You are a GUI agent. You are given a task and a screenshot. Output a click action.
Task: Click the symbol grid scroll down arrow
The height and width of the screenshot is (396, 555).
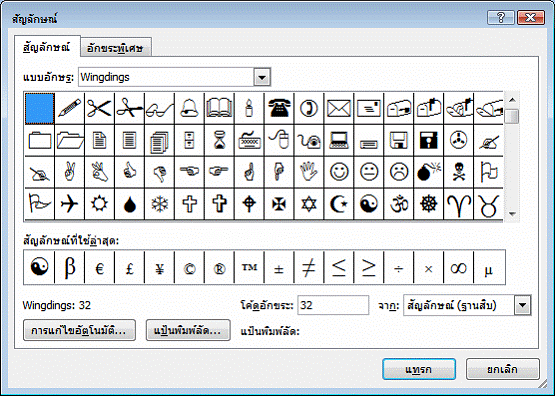pos(512,214)
